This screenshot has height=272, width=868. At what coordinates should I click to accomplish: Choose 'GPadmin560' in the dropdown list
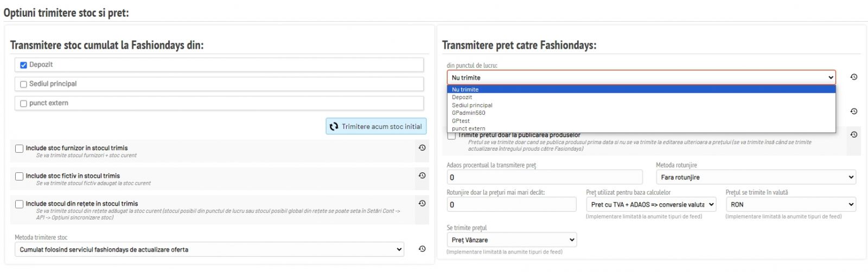tap(468, 113)
